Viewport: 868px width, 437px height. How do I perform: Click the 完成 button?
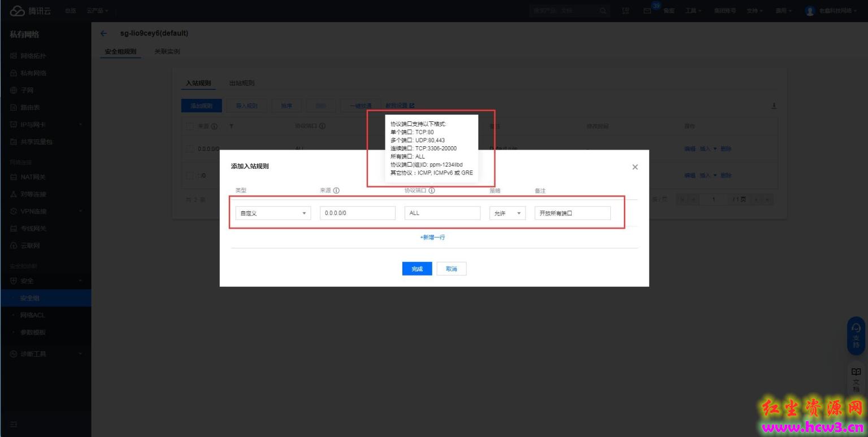click(x=417, y=269)
